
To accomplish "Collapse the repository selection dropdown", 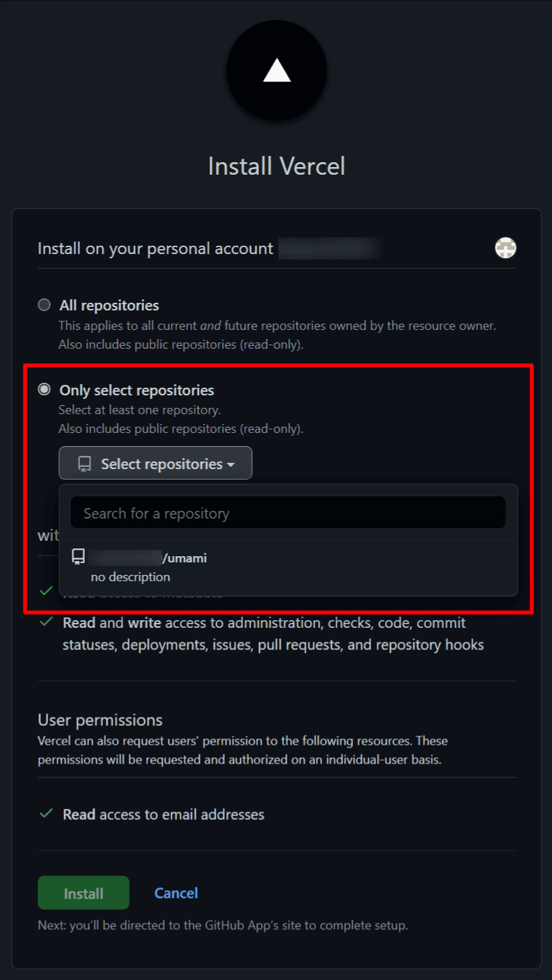I will tap(155, 463).
